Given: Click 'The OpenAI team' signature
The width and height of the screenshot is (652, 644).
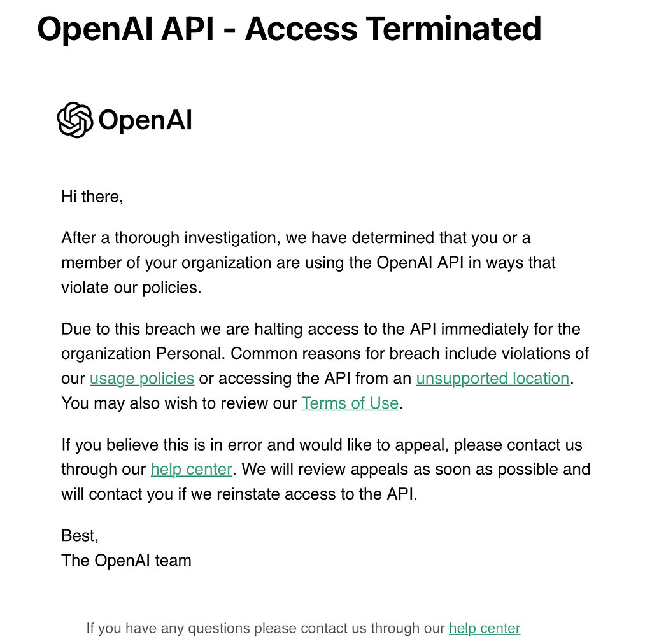Looking at the screenshot, I should click(127, 561).
